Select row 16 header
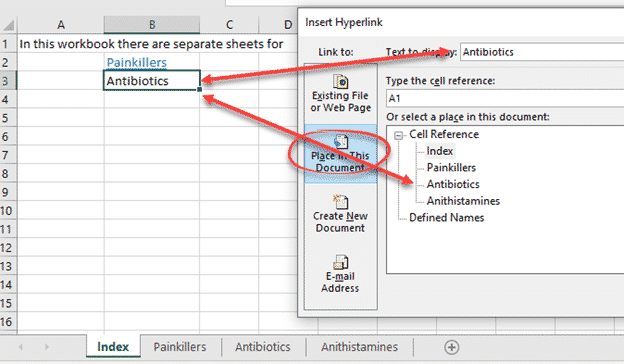Image resolution: width=624 pixels, height=364 pixels. [8, 322]
